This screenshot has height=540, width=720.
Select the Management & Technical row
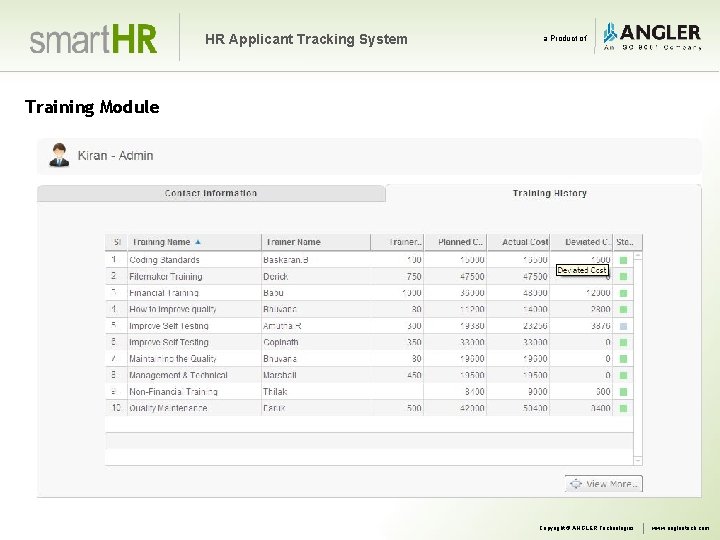(x=369, y=376)
